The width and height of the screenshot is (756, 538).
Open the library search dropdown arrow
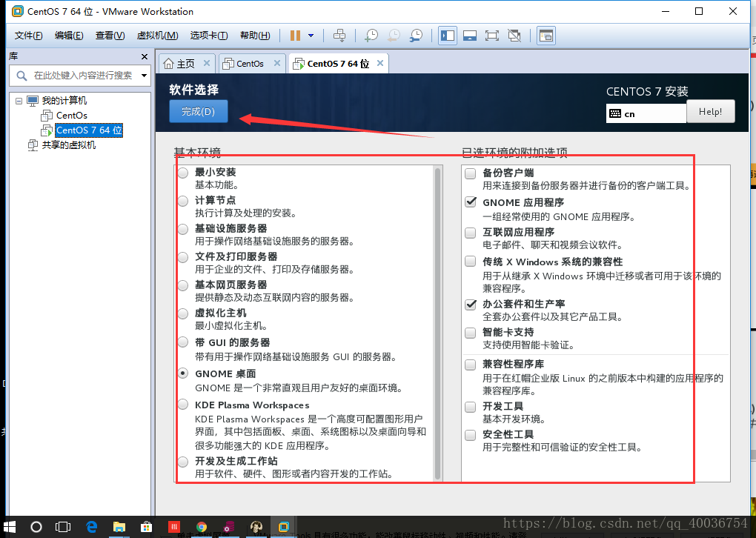click(144, 76)
